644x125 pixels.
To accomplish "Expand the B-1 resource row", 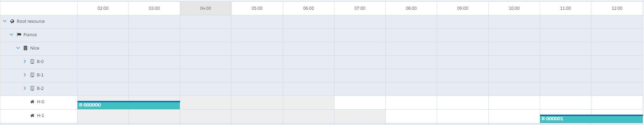I will 25,75.
